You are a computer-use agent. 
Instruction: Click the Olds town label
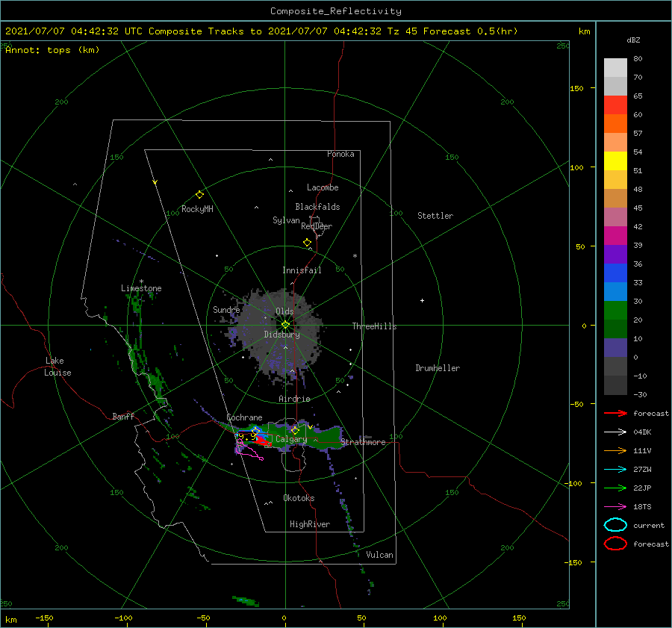[284, 311]
